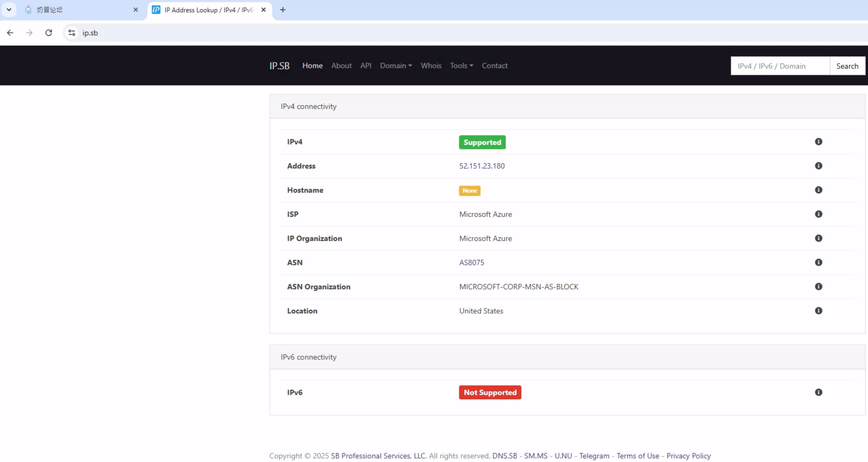
Task: Click the info icon in Address row
Action: pos(818,166)
